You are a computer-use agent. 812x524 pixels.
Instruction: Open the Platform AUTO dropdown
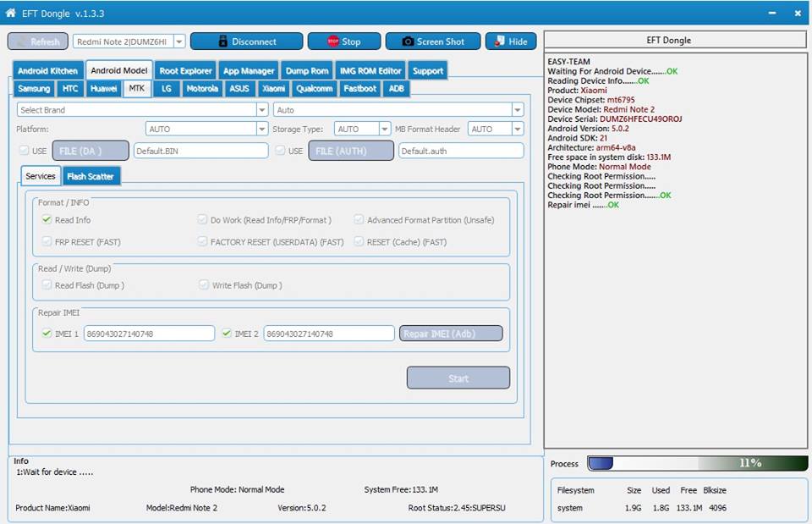point(262,129)
